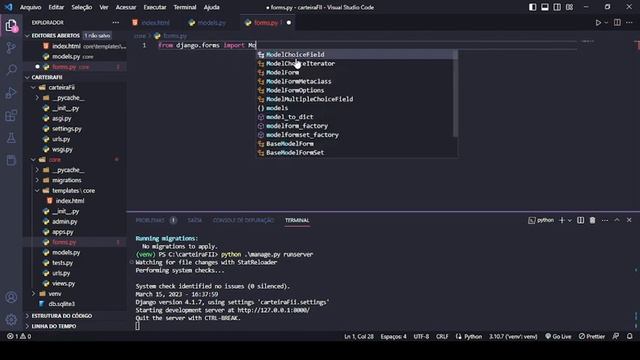
Task: Collapse the carteiraFii folder
Action: (x=33, y=87)
